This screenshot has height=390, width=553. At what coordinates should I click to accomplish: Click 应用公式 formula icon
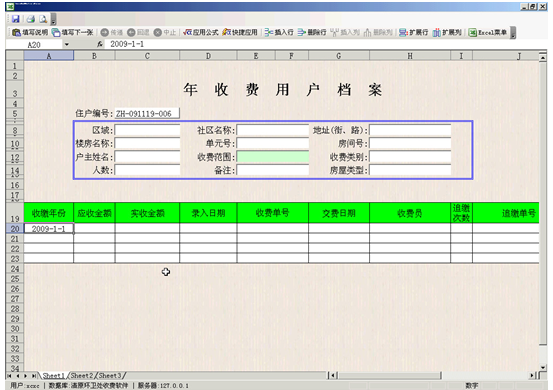(x=201, y=32)
